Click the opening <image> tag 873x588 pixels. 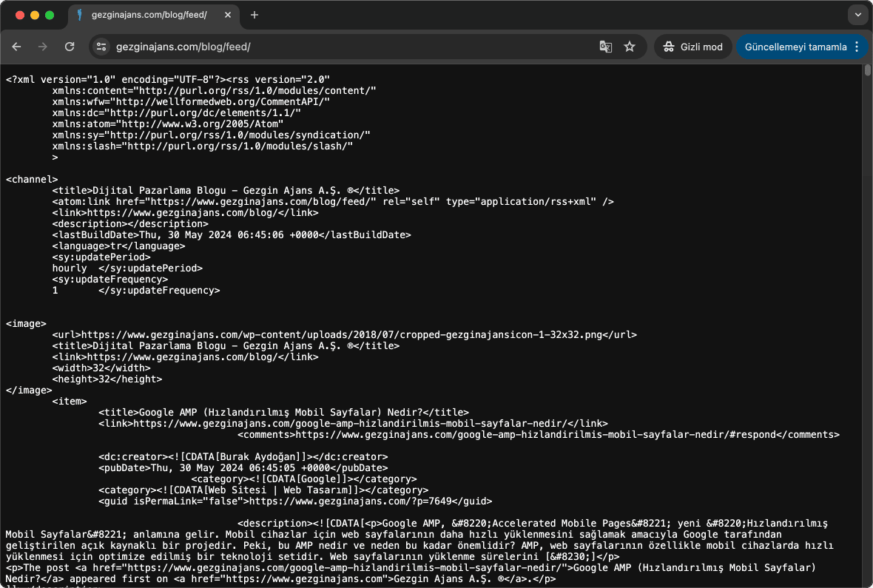26,323
